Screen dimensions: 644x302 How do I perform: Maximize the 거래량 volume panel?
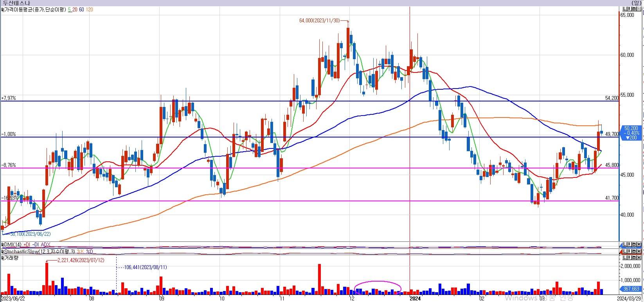(x=633, y=258)
